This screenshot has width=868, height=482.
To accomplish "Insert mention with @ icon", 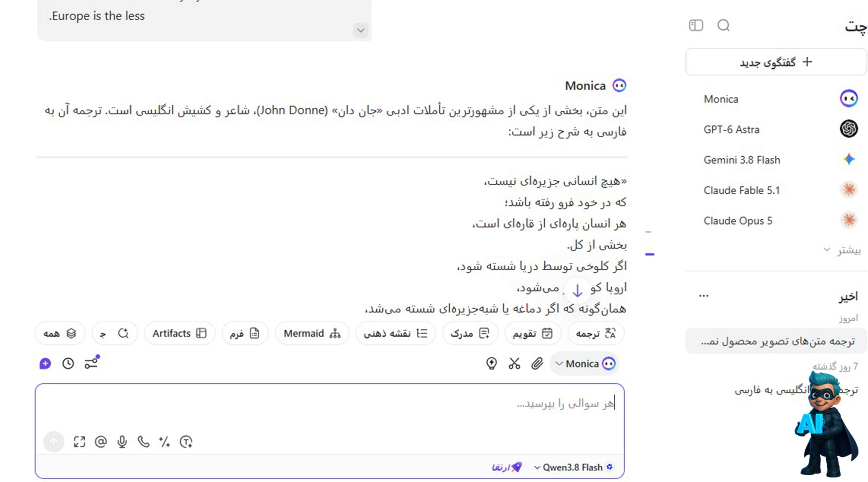I will pos(101,442).
